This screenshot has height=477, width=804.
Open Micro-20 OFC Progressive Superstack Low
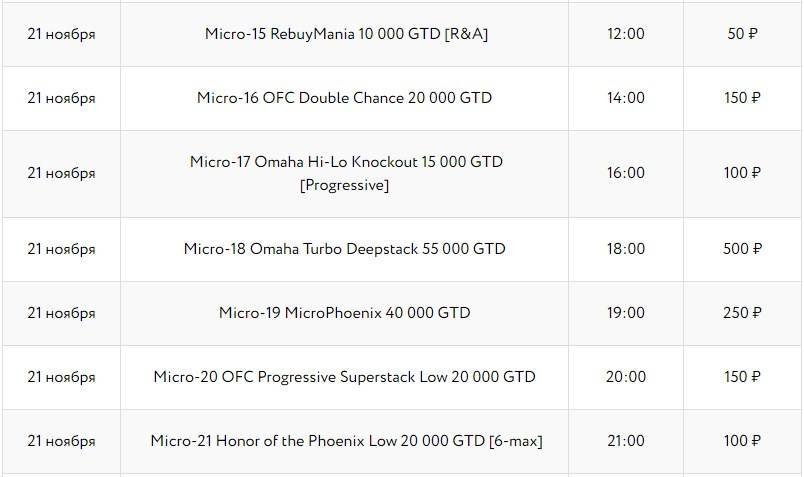point(345,377)
